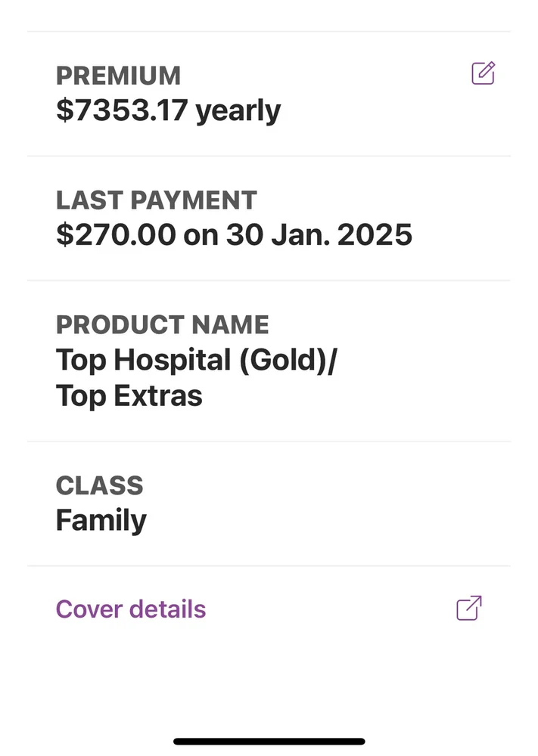Select the $7353.17 yearly premium amount
538x756 pixels.
[x=168, y=110]
